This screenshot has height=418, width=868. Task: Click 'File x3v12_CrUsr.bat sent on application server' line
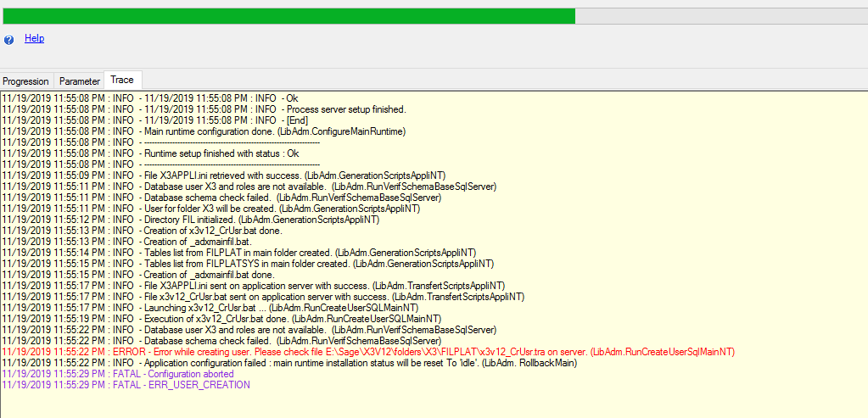(x=264, y=297)
